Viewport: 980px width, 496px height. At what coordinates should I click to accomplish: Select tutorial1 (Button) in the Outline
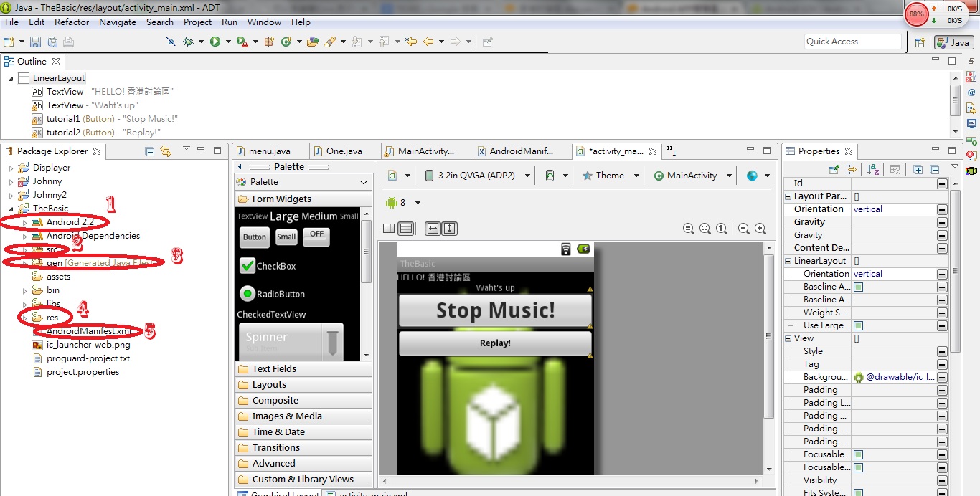pyautogui.click(x=104, y=119)
